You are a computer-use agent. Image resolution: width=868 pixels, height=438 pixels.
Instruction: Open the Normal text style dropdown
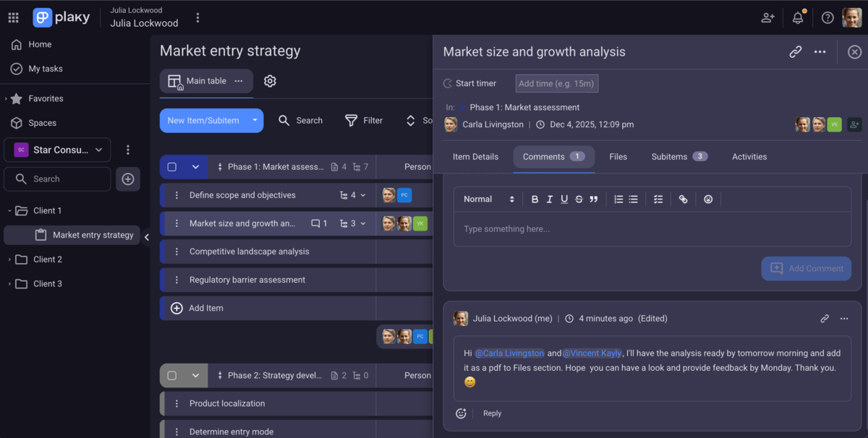[x=489, y=199]
